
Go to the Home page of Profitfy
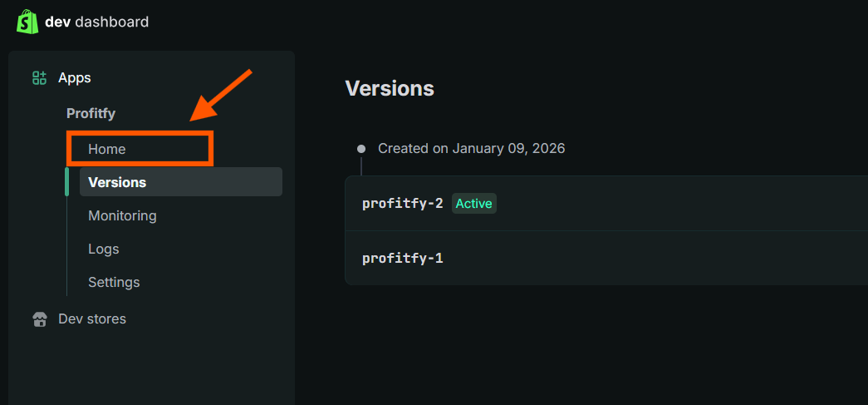point(107,149)
